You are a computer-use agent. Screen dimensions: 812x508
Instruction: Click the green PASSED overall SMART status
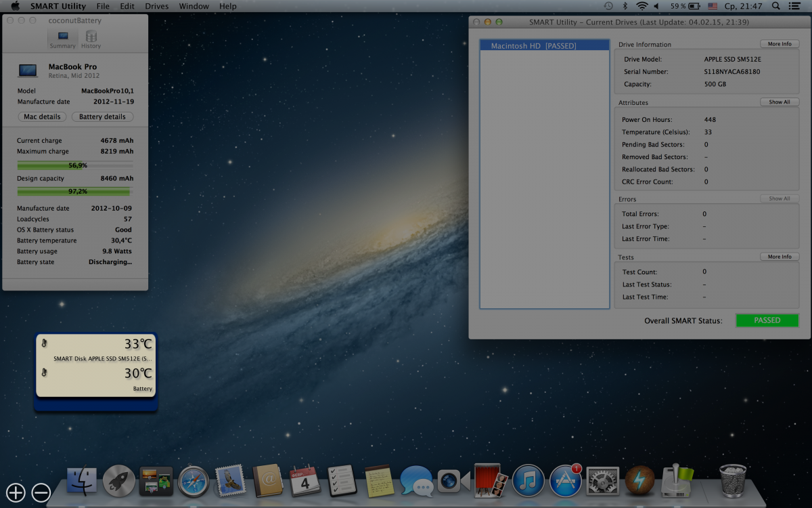(x=767, y=320)
